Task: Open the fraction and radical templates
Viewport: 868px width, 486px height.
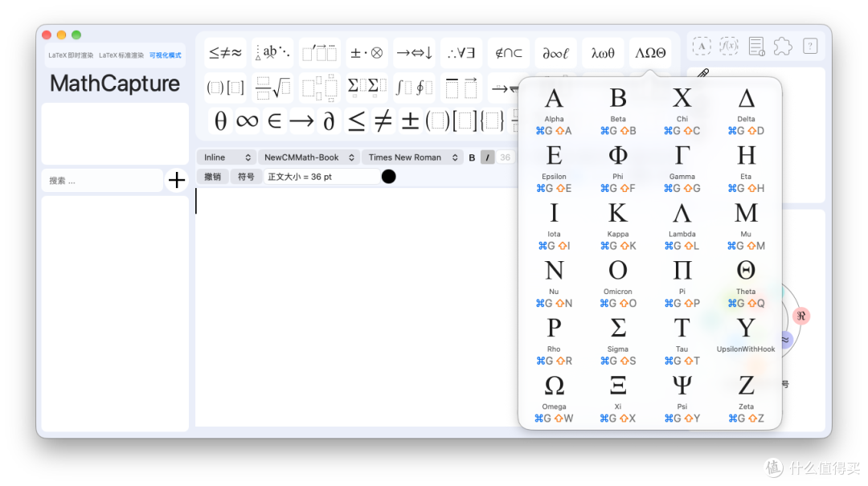Action: (272, 88)
